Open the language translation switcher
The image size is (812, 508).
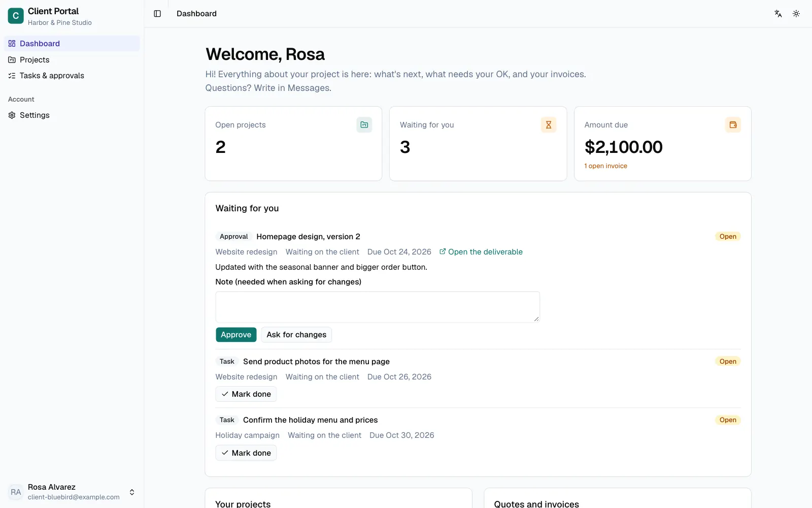click(778, 14)
